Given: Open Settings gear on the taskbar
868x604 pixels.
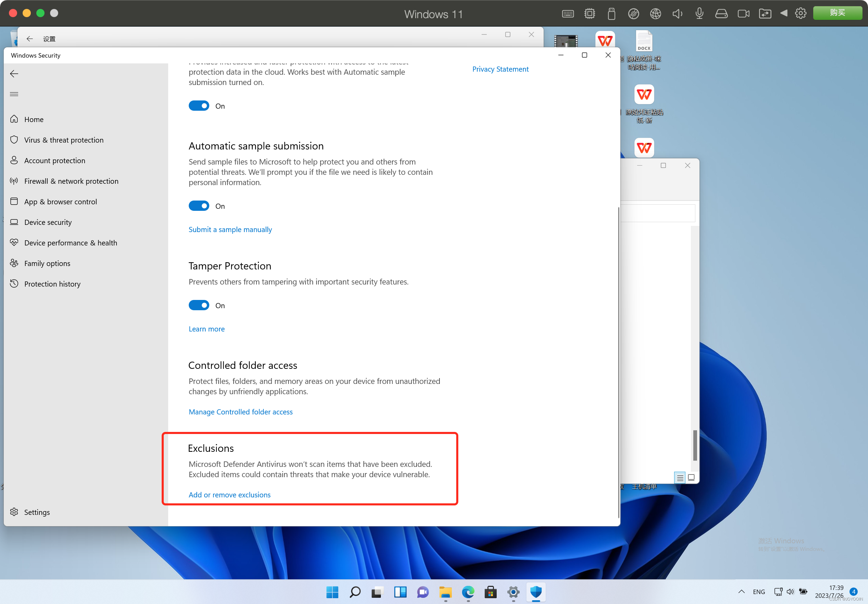Looking at the screenshot, I should click(513, 592).
